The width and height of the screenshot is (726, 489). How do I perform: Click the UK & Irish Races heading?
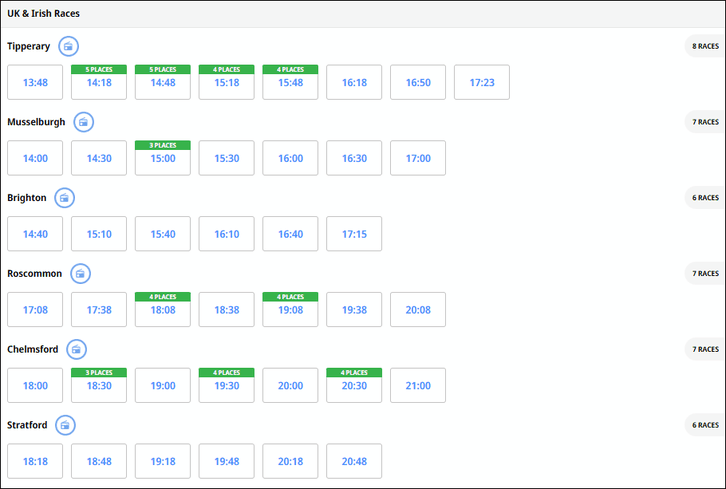pyautogui.click(x=44, y=13)
